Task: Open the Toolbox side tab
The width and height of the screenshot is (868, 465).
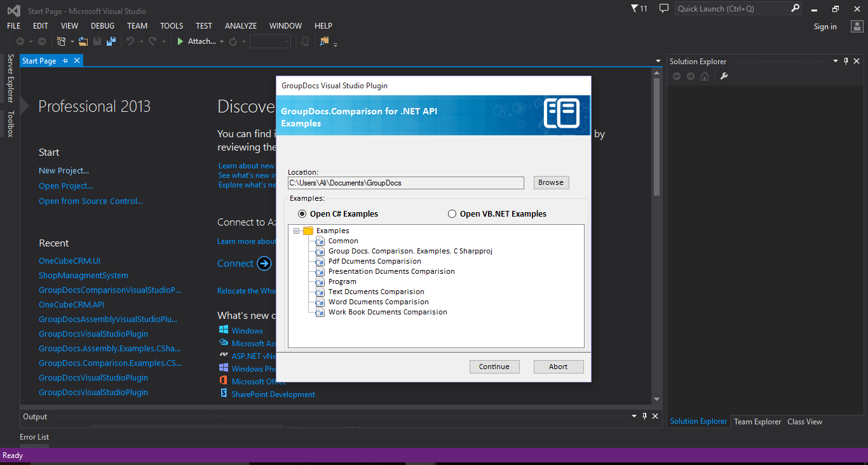Action: click(x=10, y=124)
